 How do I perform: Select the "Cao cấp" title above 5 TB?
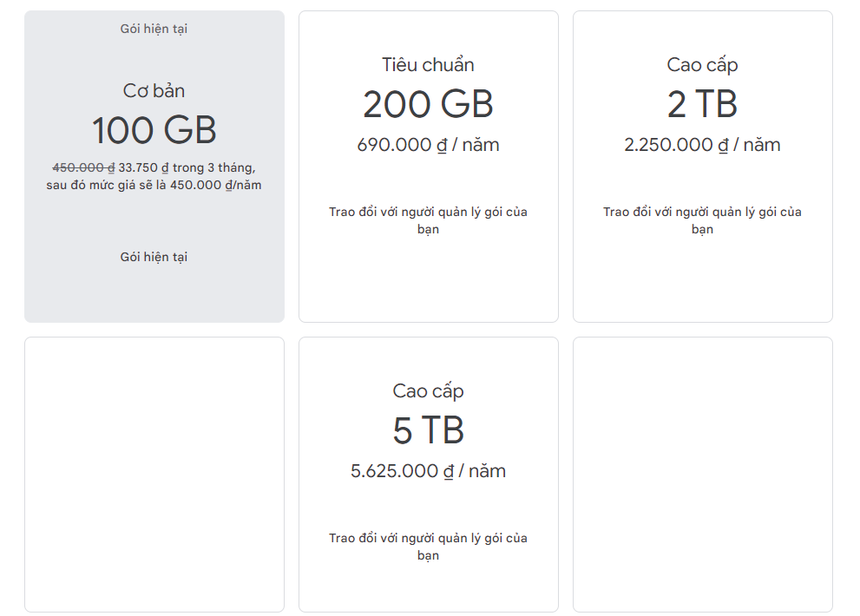pos(428,391)
